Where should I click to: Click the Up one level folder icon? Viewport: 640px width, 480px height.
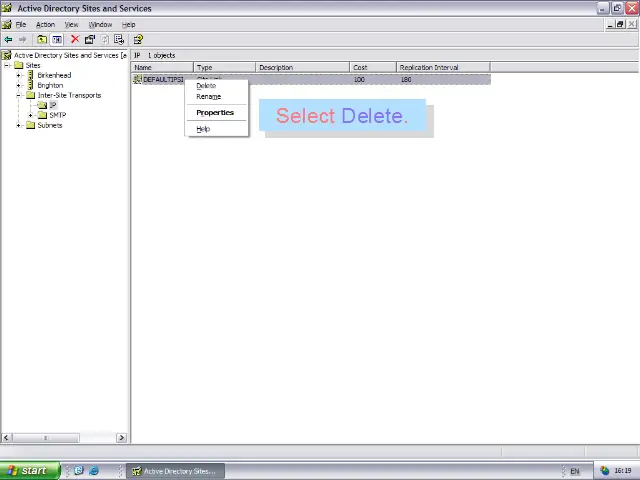coord(42,40)
